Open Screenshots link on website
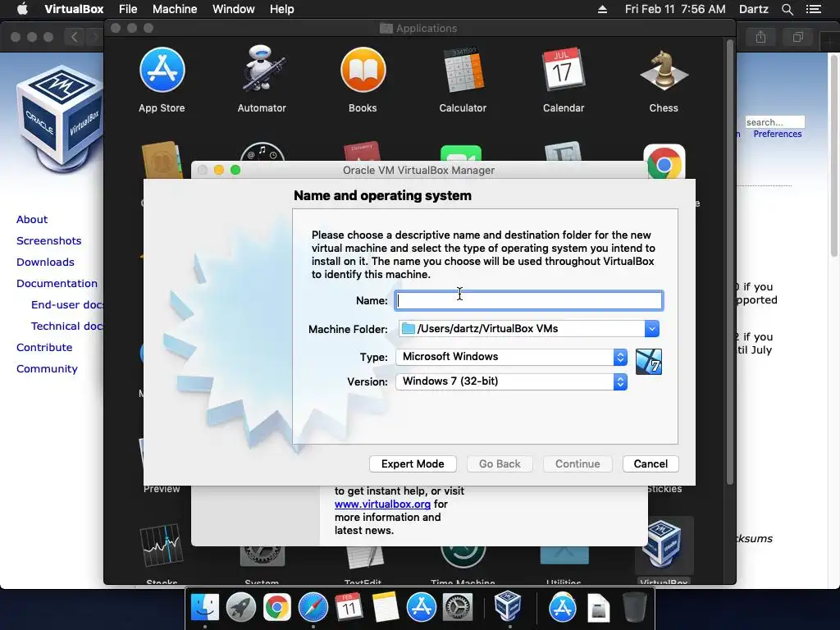Viewport: 840px width, 630px height. [48, 240]
